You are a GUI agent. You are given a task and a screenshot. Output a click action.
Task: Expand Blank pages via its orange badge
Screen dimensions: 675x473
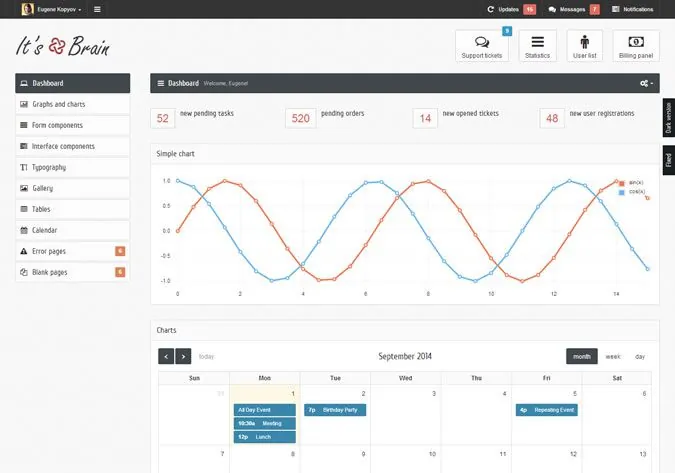point(120,272)
